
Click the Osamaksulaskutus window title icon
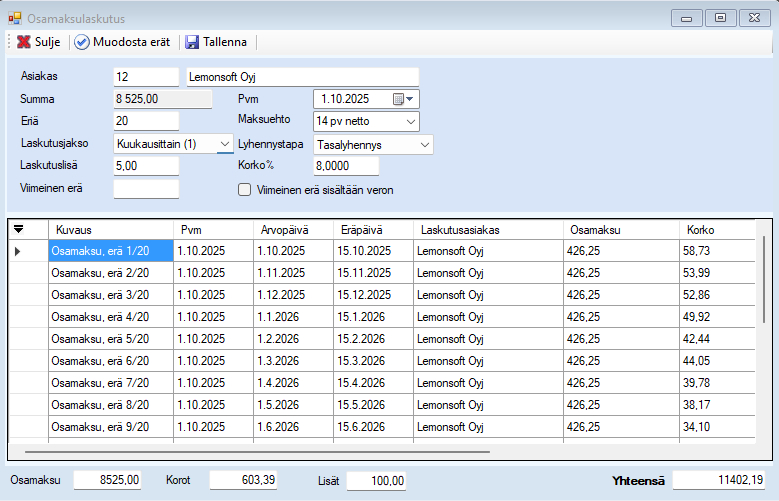click(15, 18)
